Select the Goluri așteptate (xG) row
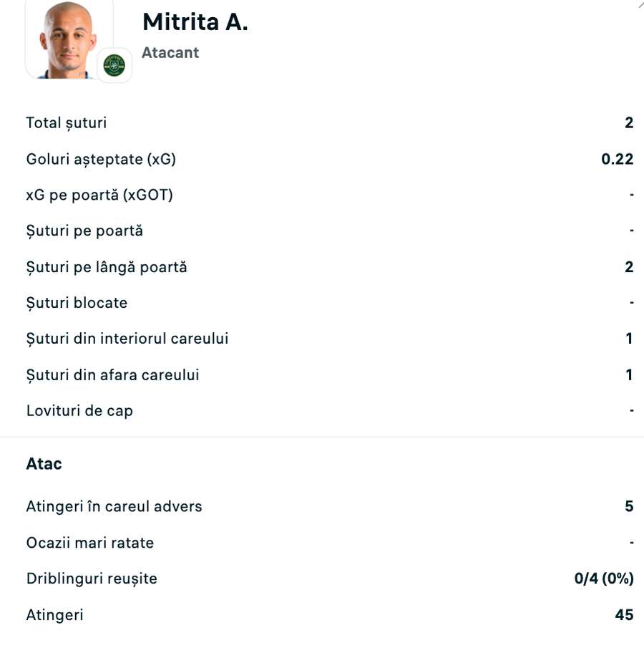 pyautogui.click(x=101, y=159)
